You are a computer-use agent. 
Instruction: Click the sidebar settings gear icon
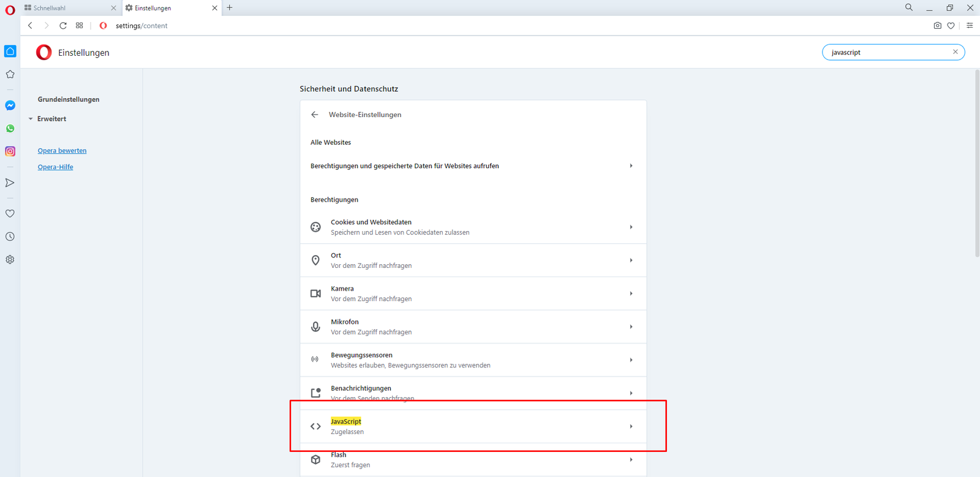[x=10, y=259]
